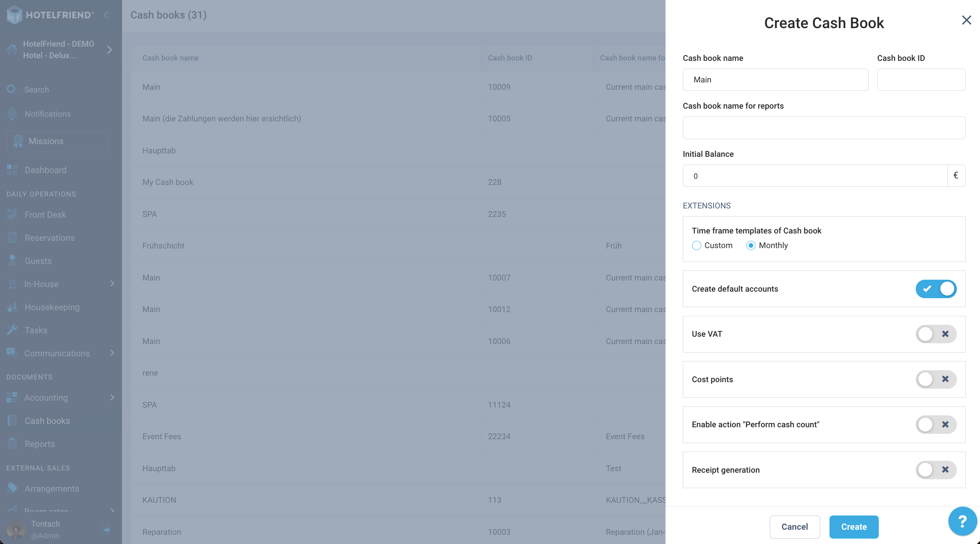The height and width of the screenshot is (544, 980).
Task: Click the "KAUTION" cash book row
Action: point(398,500)
